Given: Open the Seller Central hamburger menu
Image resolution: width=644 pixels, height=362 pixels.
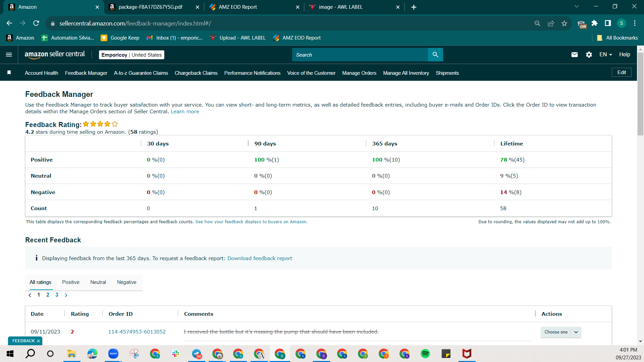Looking at the screenshot, I should tap(9, 55).
